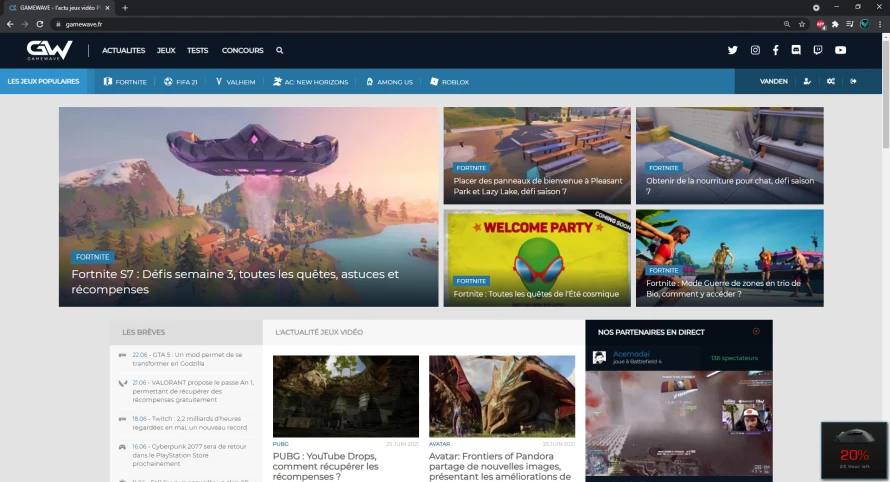The image size is (890, 482).
Task: Open PUBG YouTube Drops article thumbnail
Action: 346,396
